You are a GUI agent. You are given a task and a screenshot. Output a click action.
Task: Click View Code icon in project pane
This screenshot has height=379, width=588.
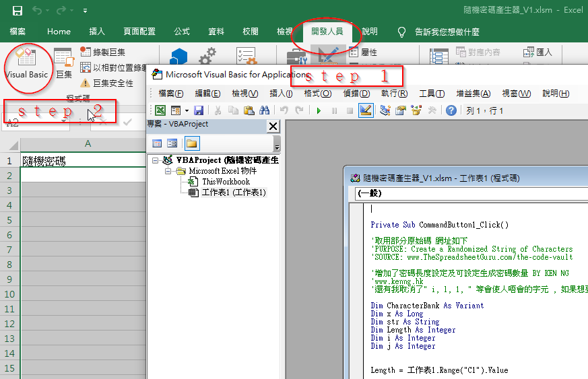click(x=157, y=143)
